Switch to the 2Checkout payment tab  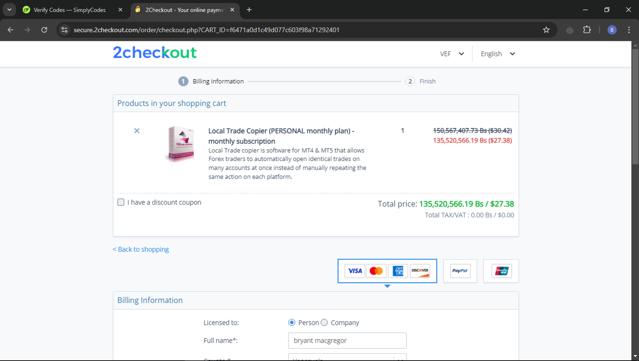[x=183, y=10]
